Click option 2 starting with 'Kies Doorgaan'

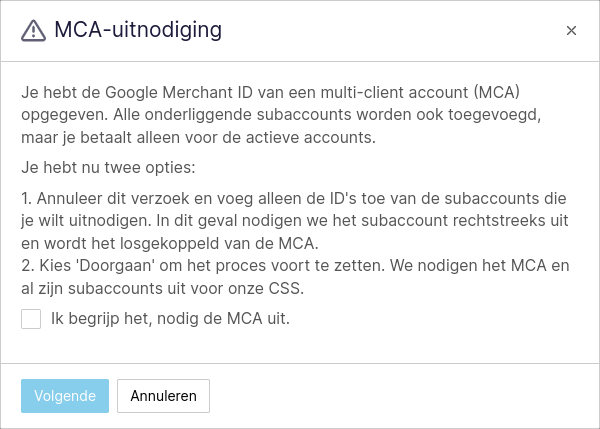pyautogui.click(x=295, y=277)
